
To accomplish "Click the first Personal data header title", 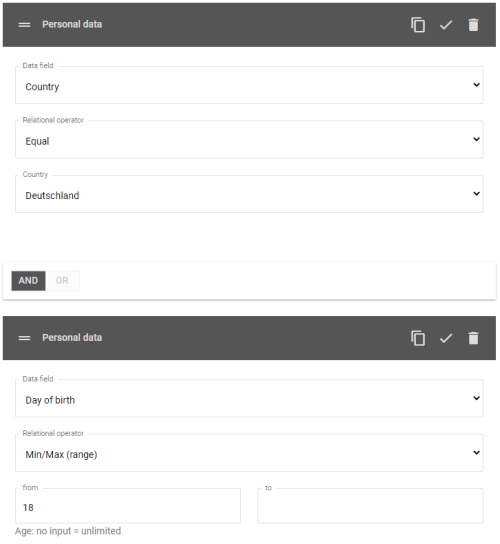I will 72,24.
